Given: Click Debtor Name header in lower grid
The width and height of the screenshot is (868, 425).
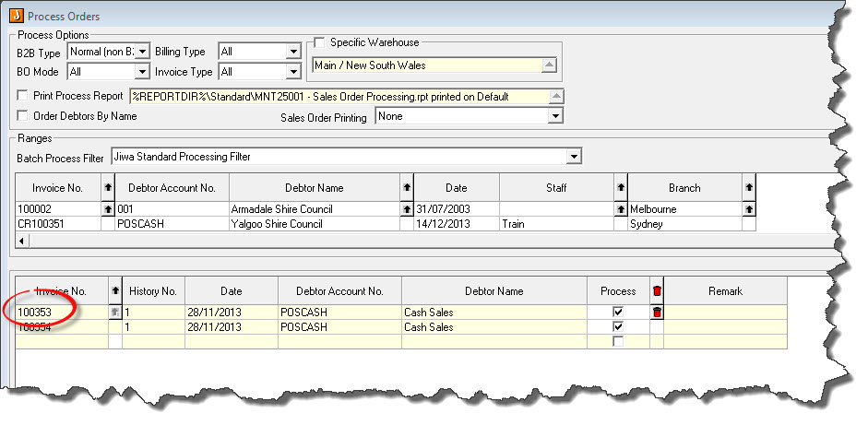Looking at the screenshot, I should tap(494, 290).
